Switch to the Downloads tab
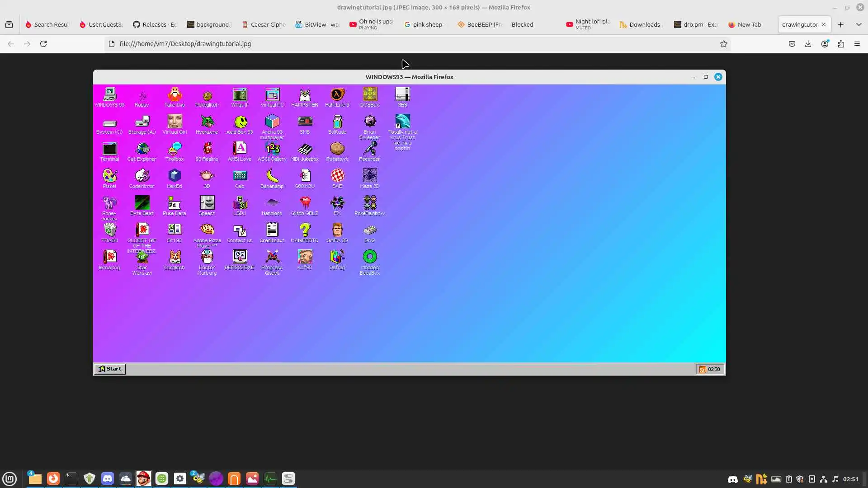 (x=641, y=24)
